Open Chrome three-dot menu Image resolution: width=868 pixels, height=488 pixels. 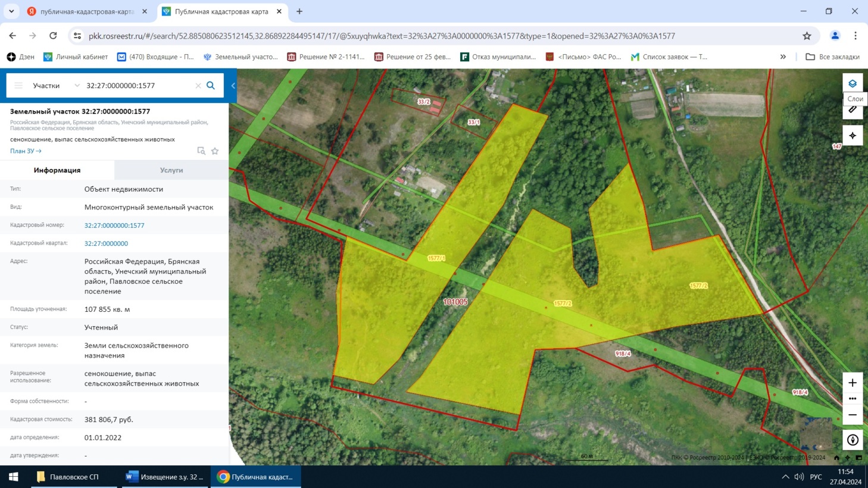click(x=855, y=36)
